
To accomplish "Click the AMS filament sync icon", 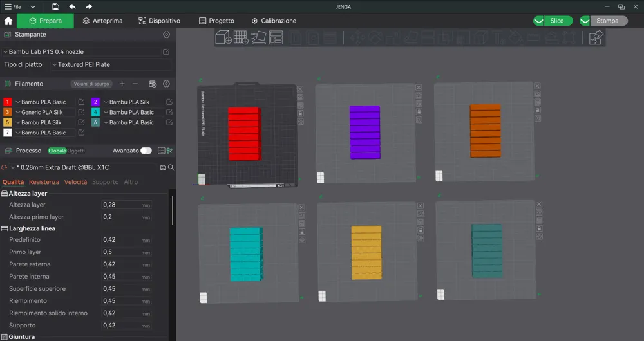I will [153, 84].
